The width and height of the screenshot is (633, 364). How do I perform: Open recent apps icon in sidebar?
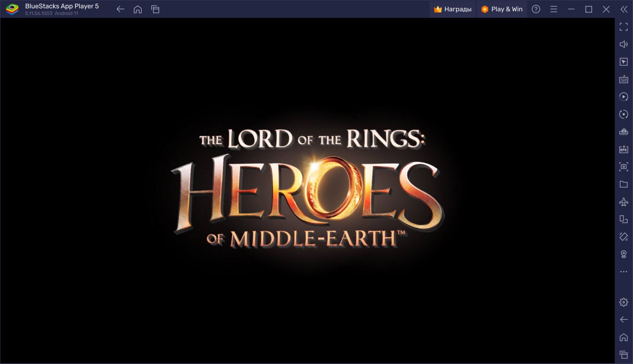(624, 355)
